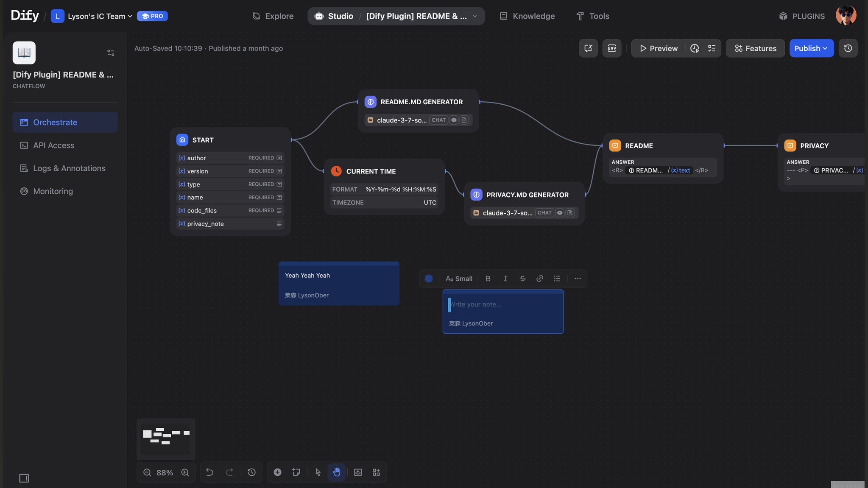The image size is (868, 488).
Task: Open Monitoring page
Action: point(65,191)
